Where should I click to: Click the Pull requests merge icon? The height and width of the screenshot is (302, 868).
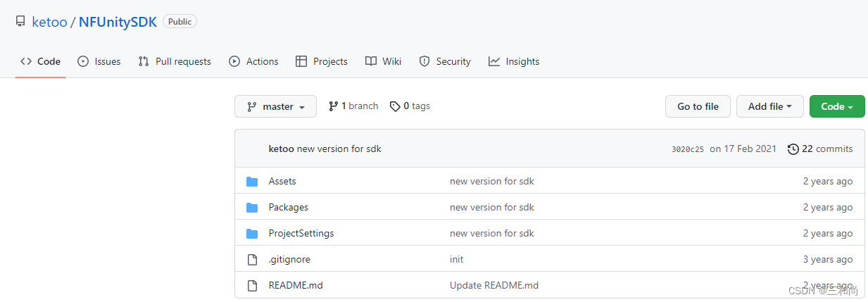pos(144,61)
